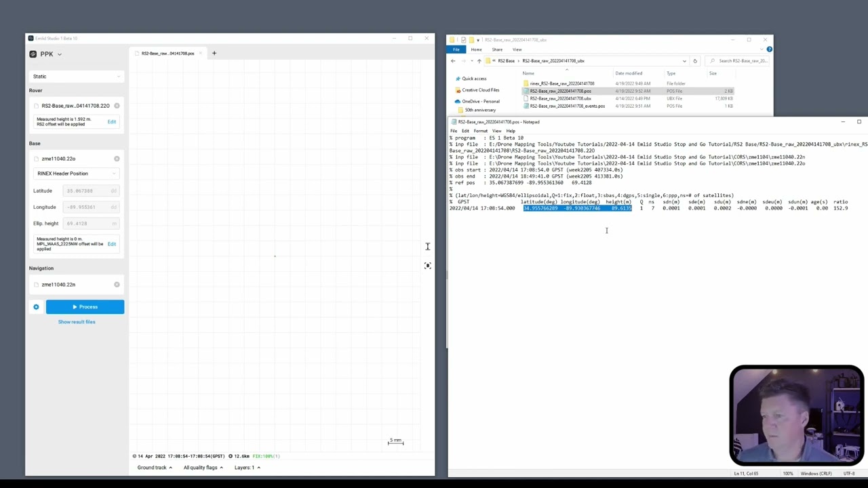The height and width of the screenshot is (488, 868).
Task: Click Show result files link
Action: pyautogui.click(x=77, y=322)
